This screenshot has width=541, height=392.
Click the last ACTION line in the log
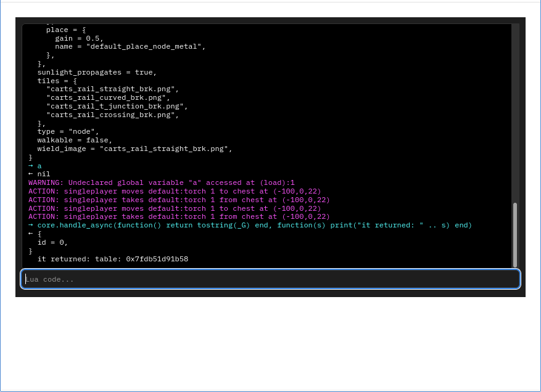pyautogui.click(x=179, y=217)
